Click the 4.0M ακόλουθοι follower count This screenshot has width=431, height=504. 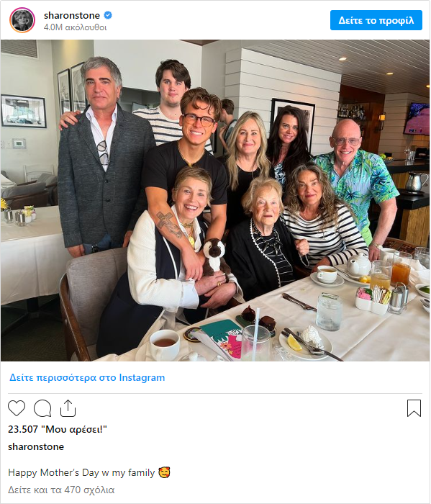pyautogui.click(x=75, y=27)
